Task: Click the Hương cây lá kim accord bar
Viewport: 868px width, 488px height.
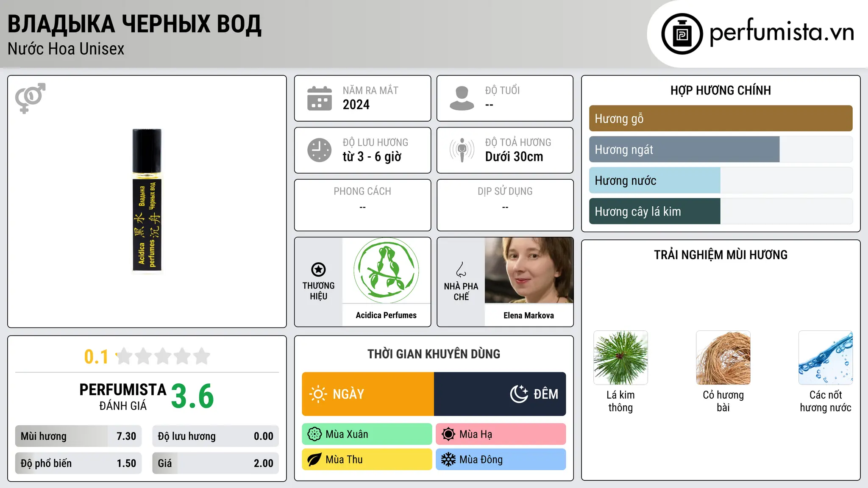Action: (721, 211)
